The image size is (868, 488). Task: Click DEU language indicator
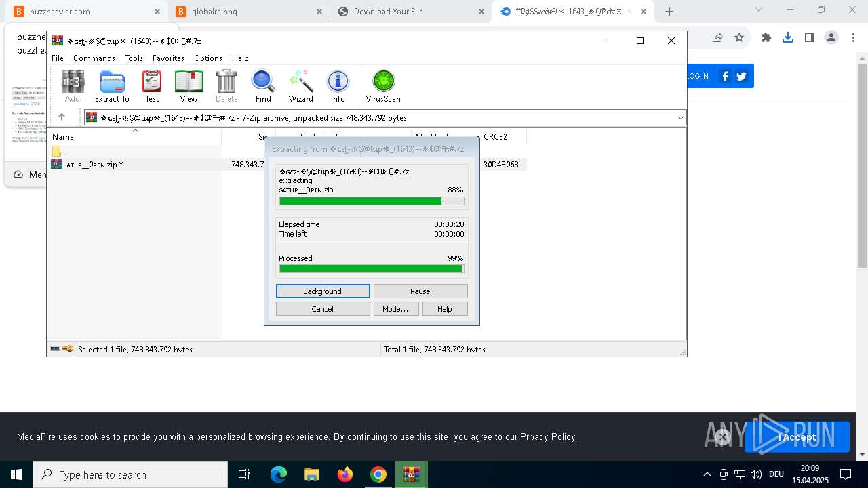click(x=776, y=474)
